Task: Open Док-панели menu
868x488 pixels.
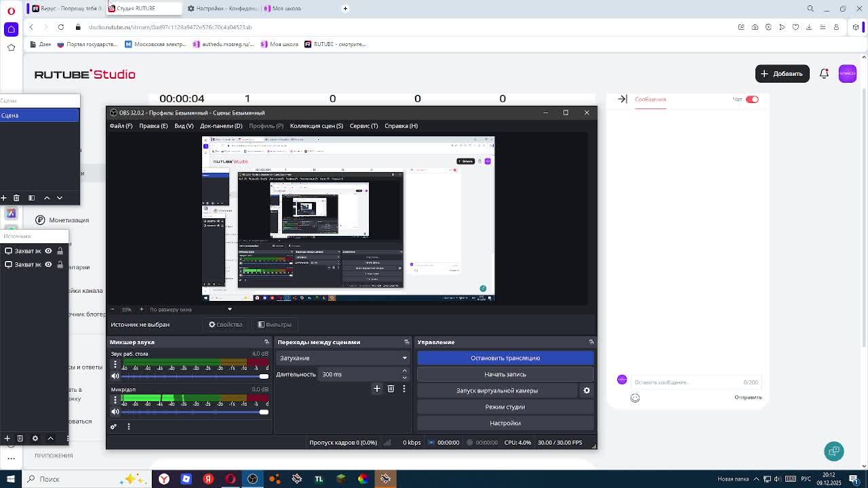Action: [x=221, y=126]
